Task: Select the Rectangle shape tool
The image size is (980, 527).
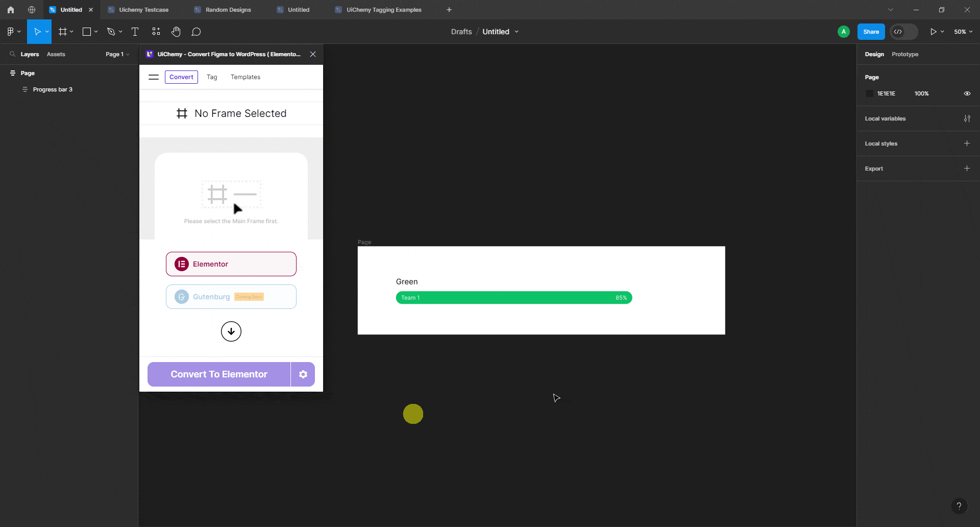Action: [87, 31]
